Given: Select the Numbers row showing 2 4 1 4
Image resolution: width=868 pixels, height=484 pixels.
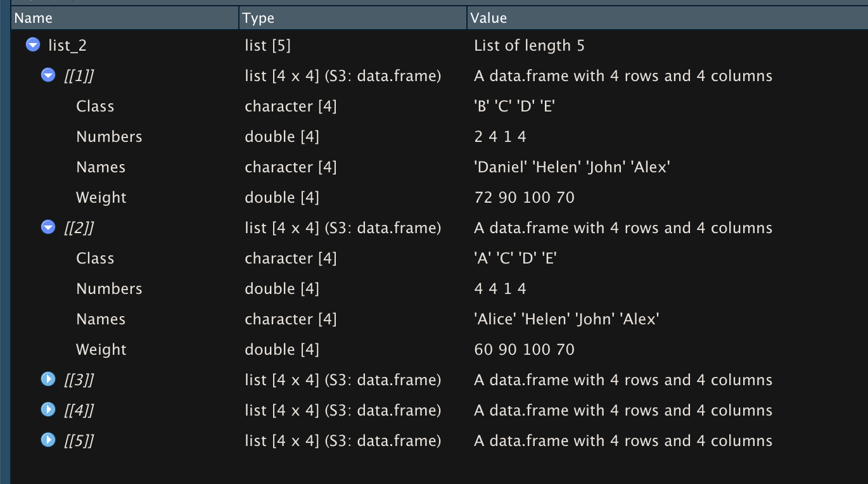Looking at the screenshot, I should coord(109,137).
